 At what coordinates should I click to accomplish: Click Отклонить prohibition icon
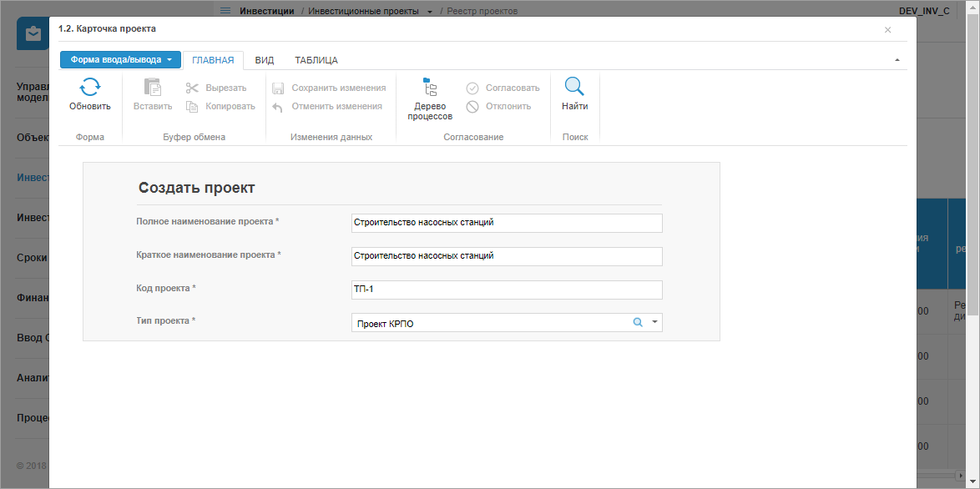coord(472,107)
